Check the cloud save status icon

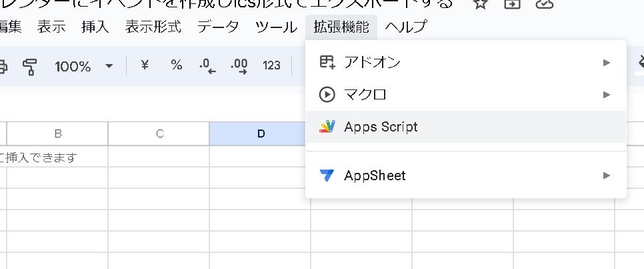point(545,3)
